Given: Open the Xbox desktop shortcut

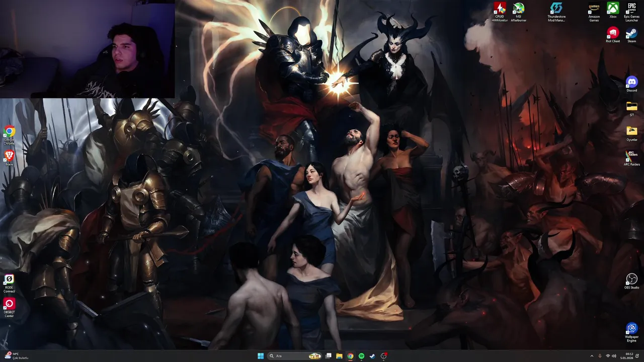Looking at the screenshot, I should pyautogui.click(x=613, y=11).
